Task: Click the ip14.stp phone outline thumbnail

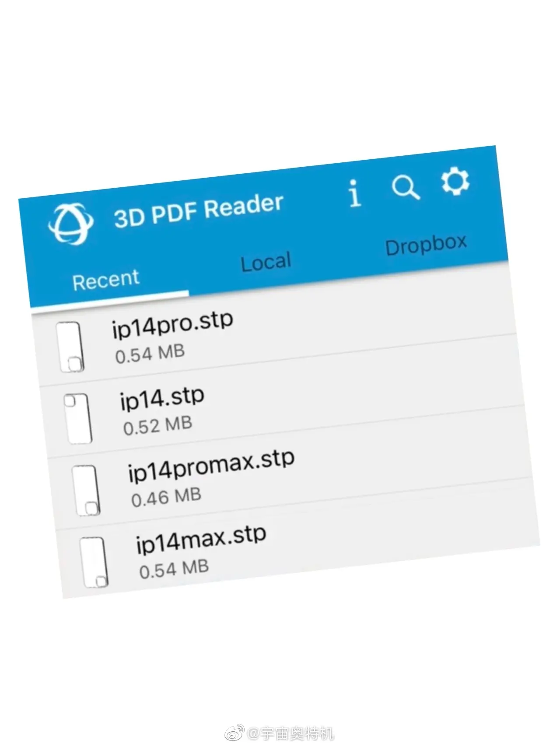Action: coord(78,418)
